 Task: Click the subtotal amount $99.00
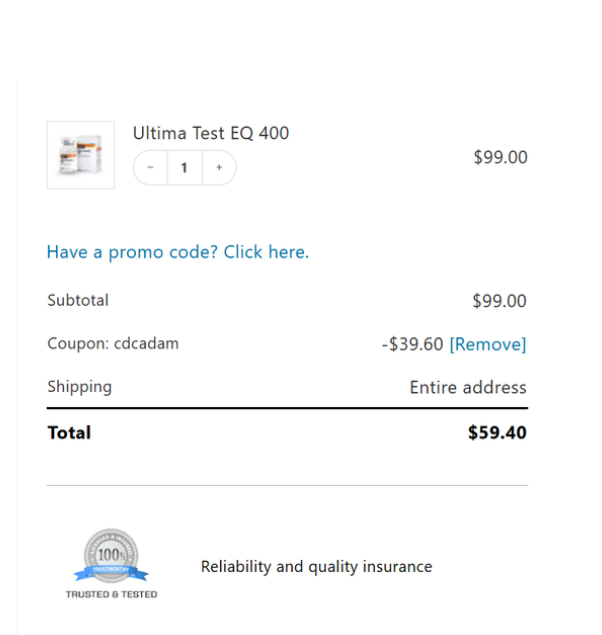[499, 301]
